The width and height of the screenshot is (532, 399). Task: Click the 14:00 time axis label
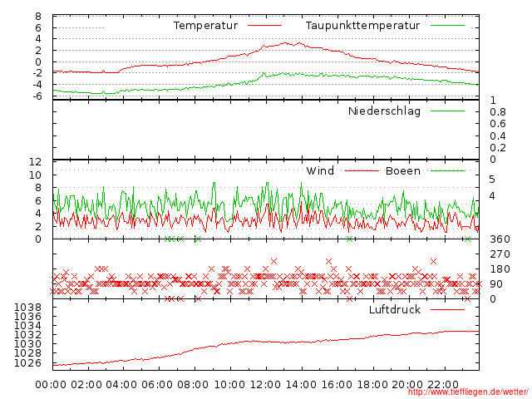click(301, 385)
